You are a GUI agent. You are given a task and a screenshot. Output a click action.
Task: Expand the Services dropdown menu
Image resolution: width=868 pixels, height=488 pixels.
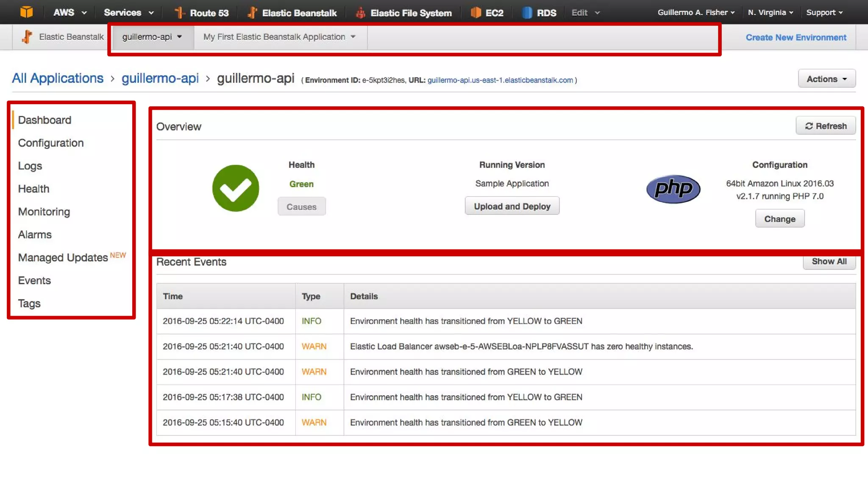coord(128,13)
